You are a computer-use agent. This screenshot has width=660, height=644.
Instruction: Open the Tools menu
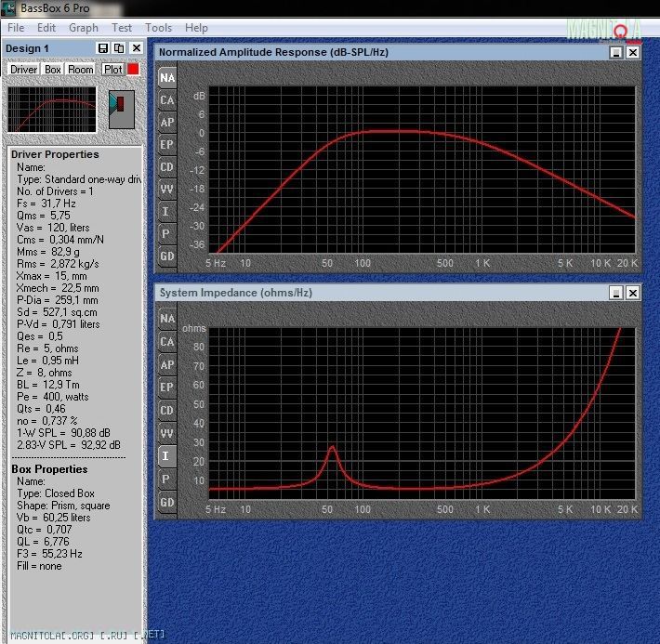[x=158, y=28]
